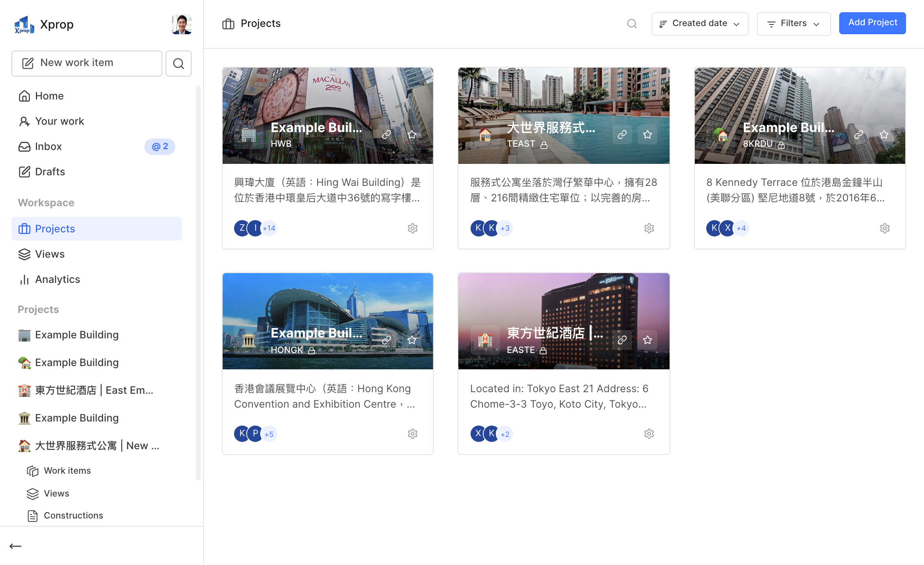Click the New work item button
Image resolution: width=924 pixels, height=565 pixels.
(x=87, y=64)
